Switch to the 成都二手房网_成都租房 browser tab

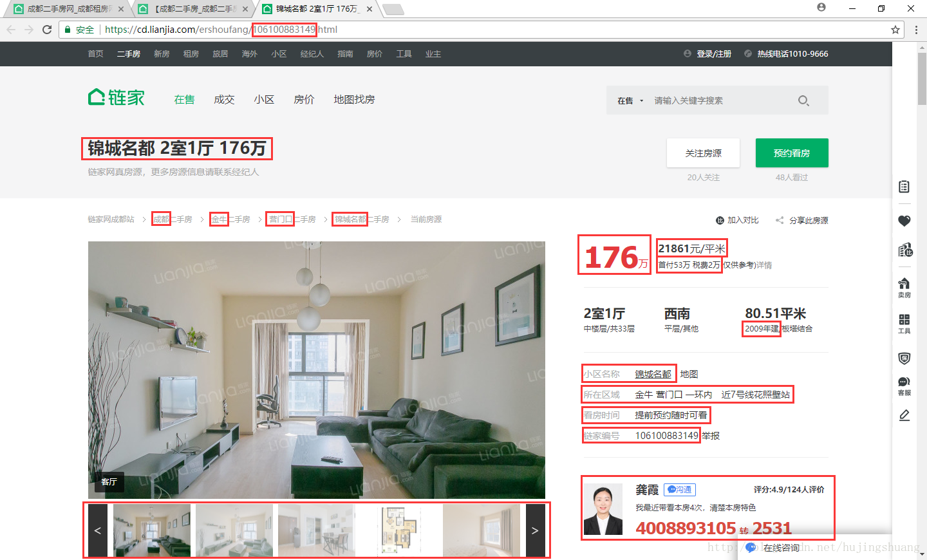[x=68, y=9]
